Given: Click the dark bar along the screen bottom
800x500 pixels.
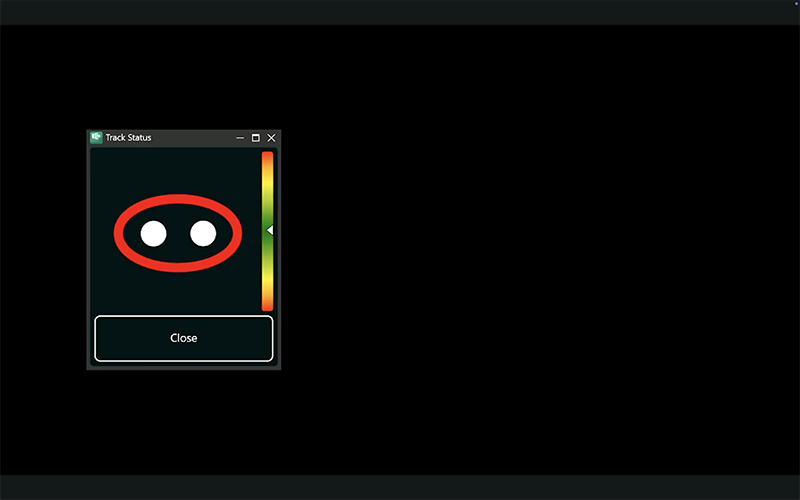Looking at the screenshot, I should click(400, 487).
